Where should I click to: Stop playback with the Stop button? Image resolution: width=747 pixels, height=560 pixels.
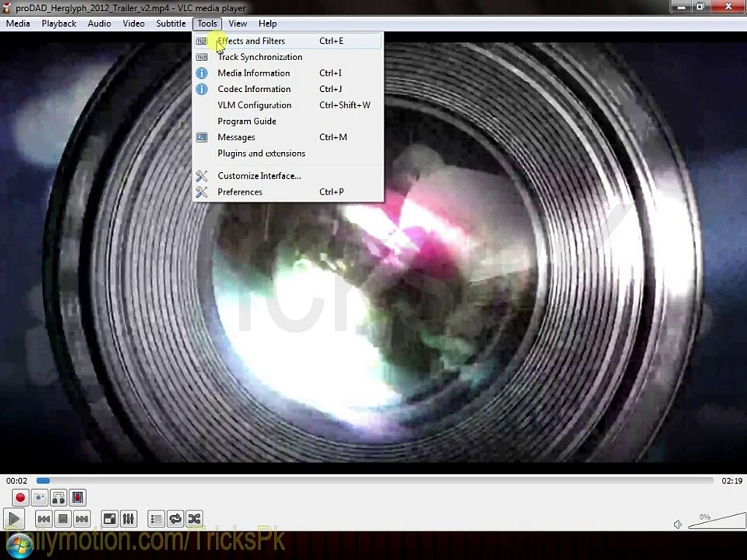(63, 519)
